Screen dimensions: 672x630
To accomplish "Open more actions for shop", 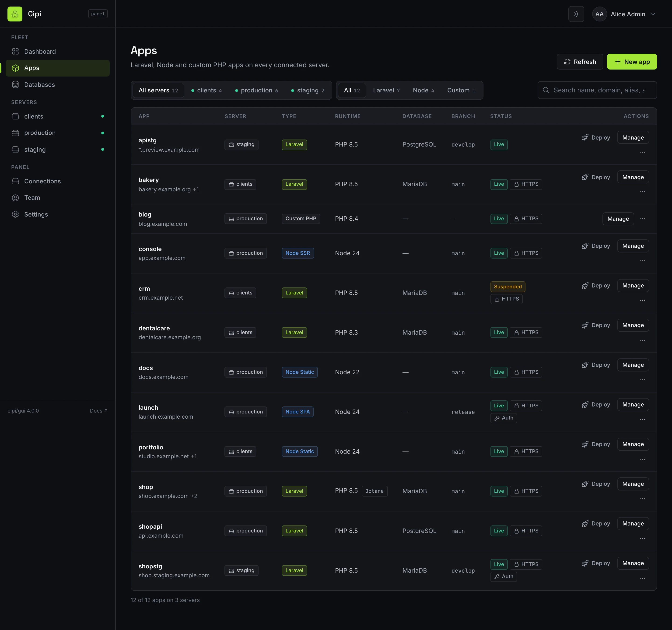I will click(642, 499).
